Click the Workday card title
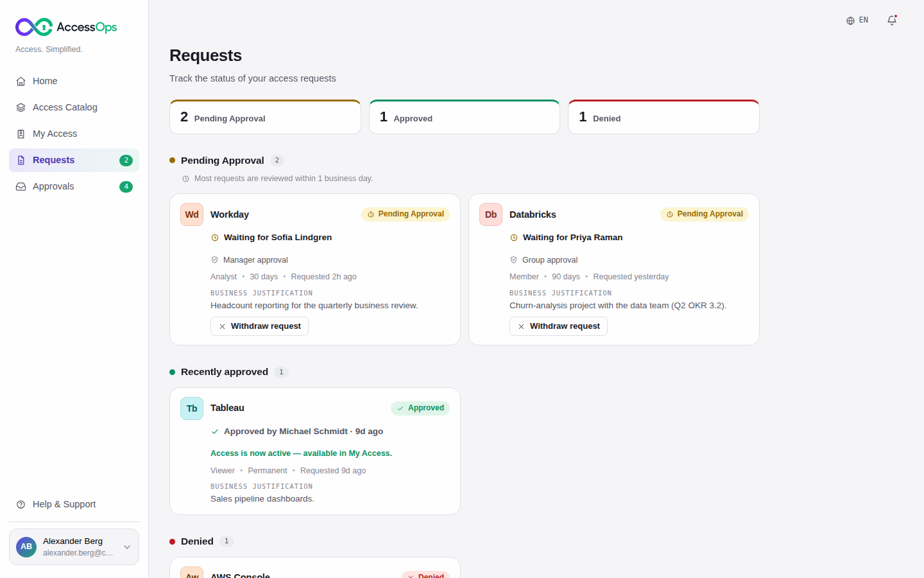Screen dimensions: 924x578 tap(230, 215)
